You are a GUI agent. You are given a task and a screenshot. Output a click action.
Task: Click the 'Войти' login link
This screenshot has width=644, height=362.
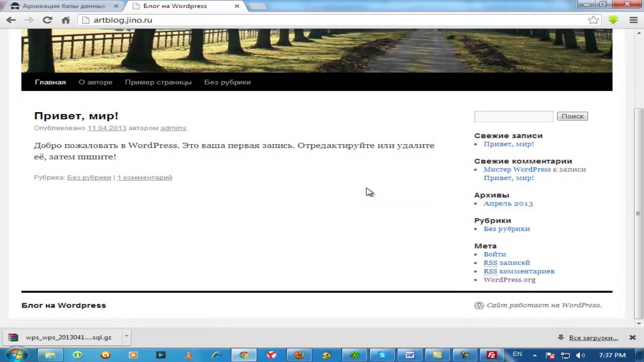(495, 254)
